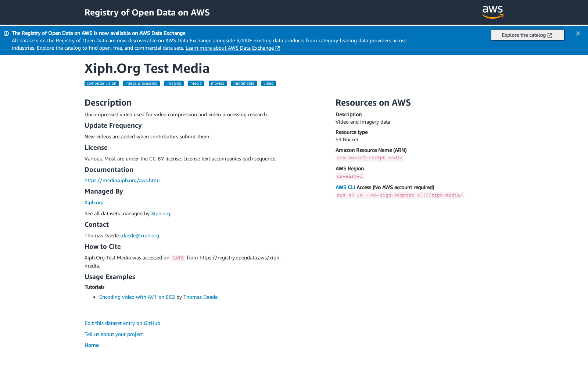Image resolution: width=588 pixels, height=368 pixels.
Task: Click the Tutorials subheading
Action: 94,287
